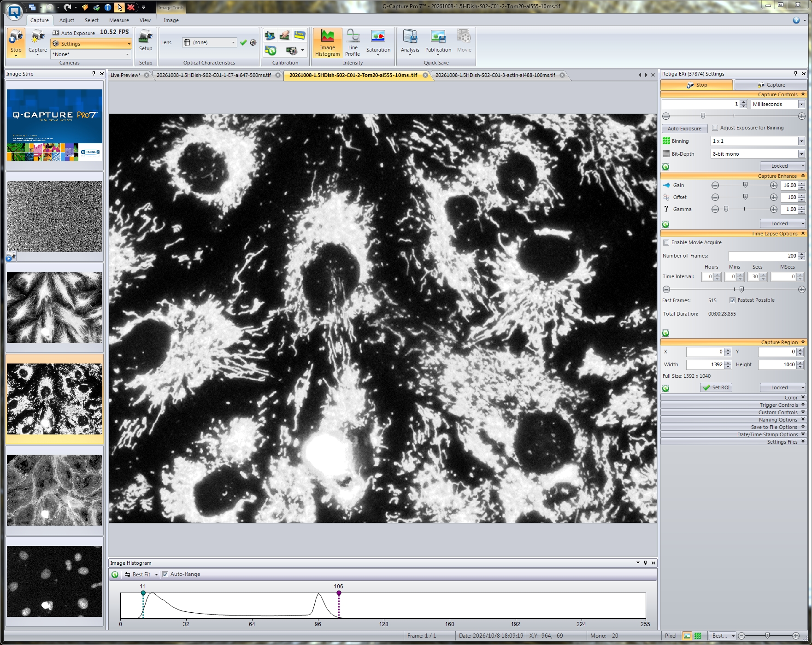
Task: Click the Saturation intensity icon
Action: [378, 42]
